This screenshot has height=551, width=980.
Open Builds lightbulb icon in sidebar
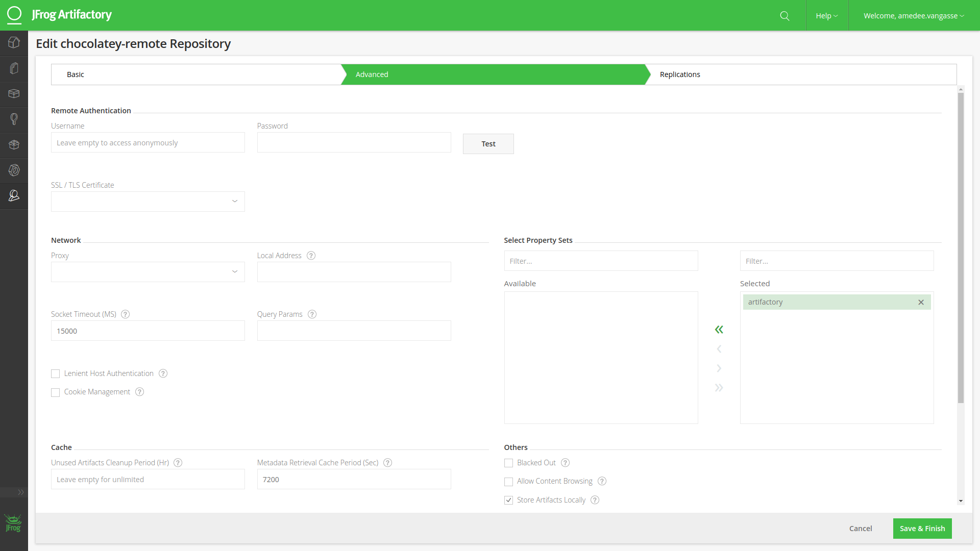coord(14,119)
